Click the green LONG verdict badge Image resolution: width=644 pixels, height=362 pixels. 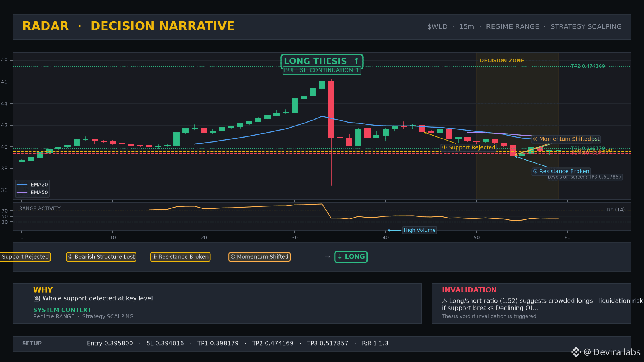point(351,257)
